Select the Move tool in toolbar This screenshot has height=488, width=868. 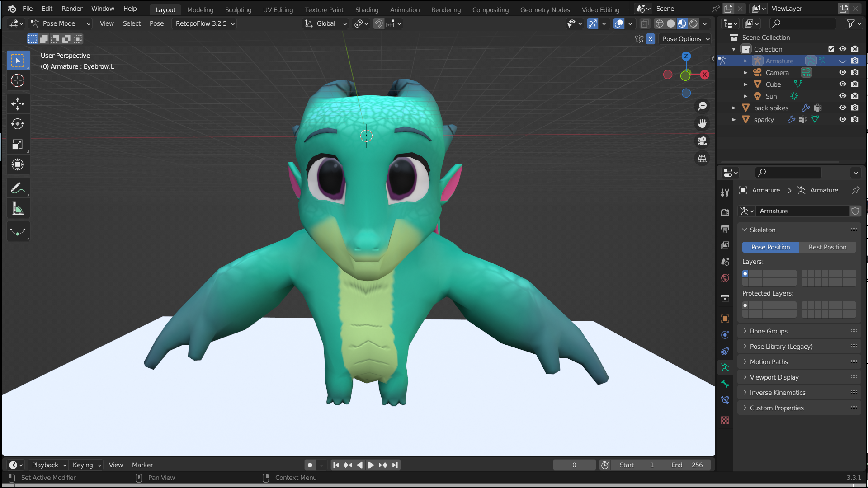[x=18, y=104]
